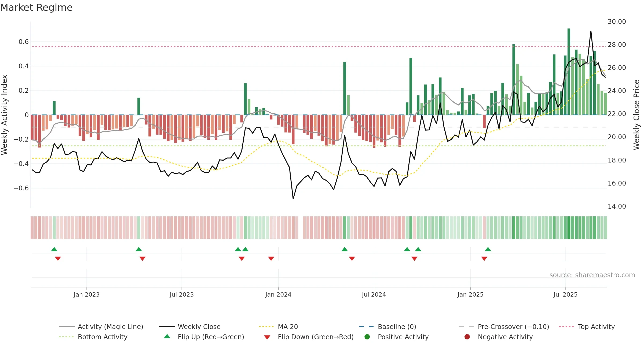The width and height of the screenshot is (644, 362).
Task: Click the gray Magic Line swatch in legend
Action: pyautogui.click(x=67, y=327)
